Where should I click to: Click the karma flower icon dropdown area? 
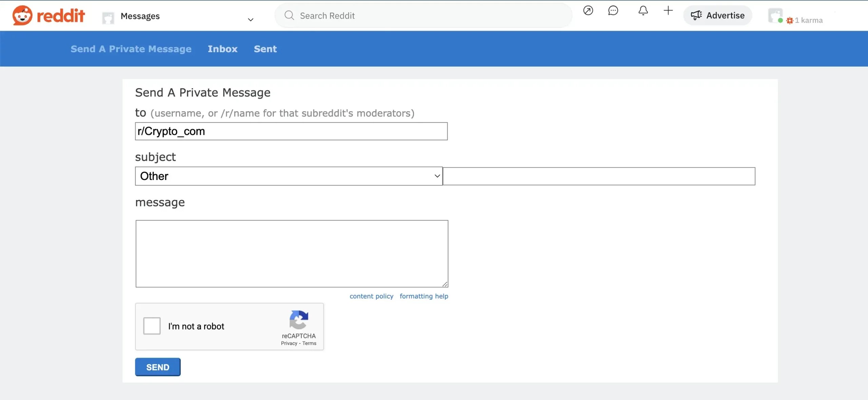tap(790, 21)
